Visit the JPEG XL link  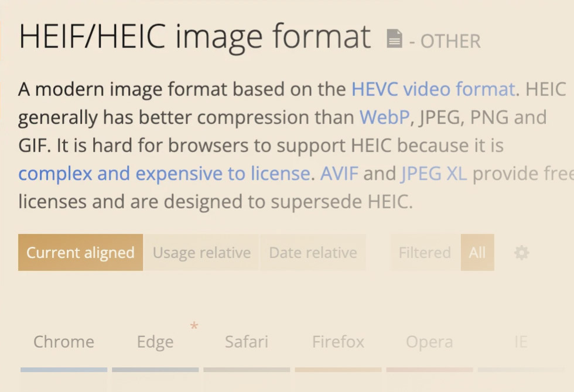434,174
